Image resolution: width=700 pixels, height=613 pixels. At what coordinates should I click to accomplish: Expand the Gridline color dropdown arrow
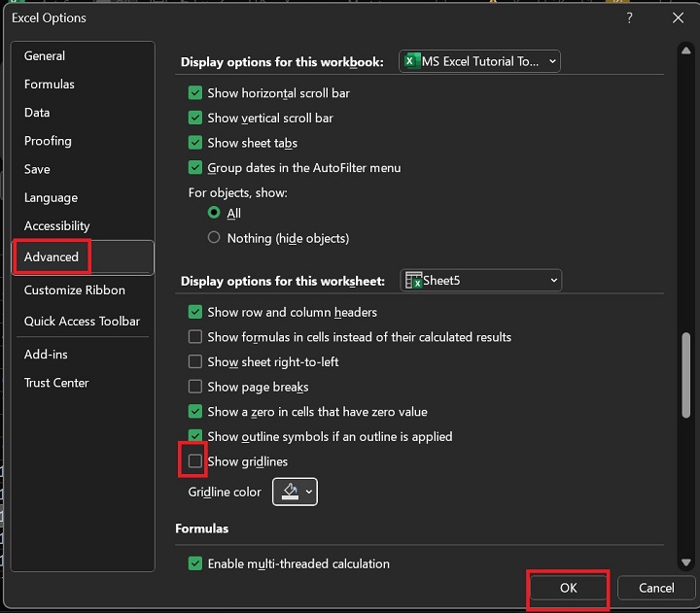pyautogui.click(x=309, y=492)
